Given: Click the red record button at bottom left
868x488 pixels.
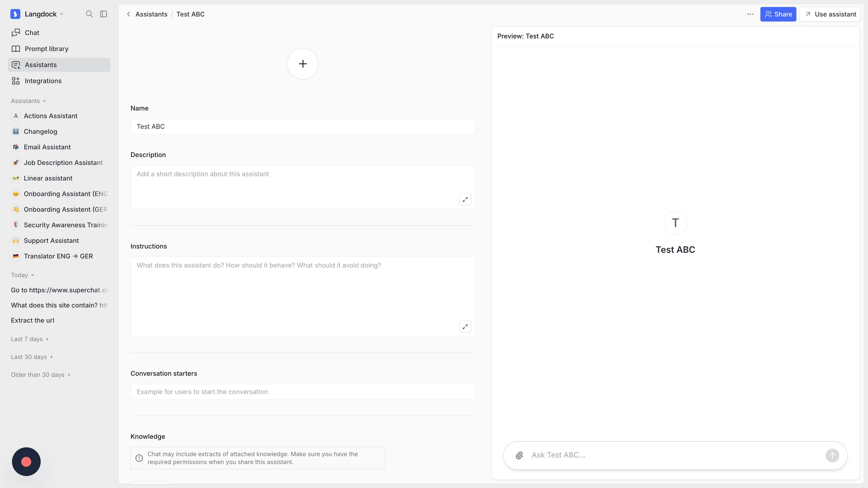Looking at the screenshot, I should point(26,461).
